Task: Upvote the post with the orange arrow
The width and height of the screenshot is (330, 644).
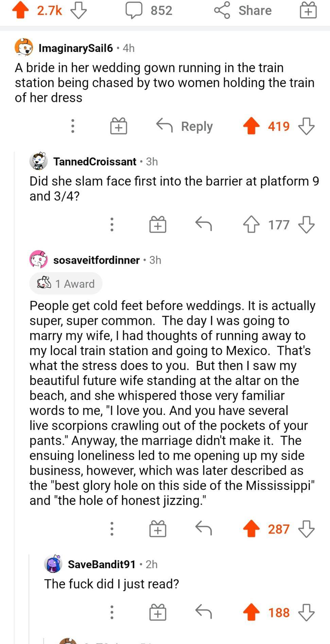Action: (x=20, y=10)
